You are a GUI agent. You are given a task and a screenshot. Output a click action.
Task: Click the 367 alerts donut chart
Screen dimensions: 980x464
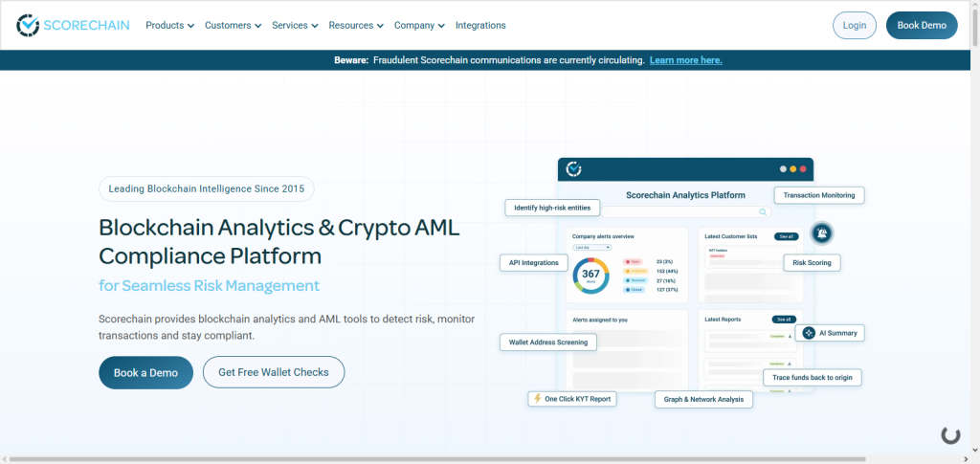[590, 276]
